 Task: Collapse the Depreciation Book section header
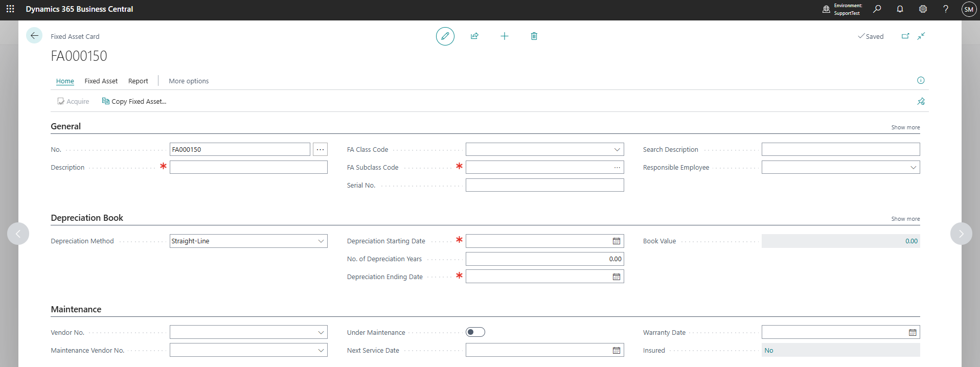(87, 218)
